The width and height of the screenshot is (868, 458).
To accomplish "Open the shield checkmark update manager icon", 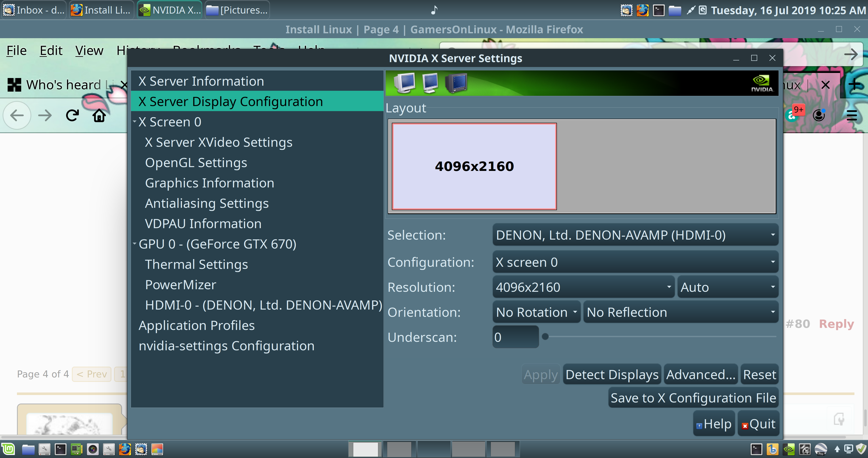I will (x=861, y=449).
